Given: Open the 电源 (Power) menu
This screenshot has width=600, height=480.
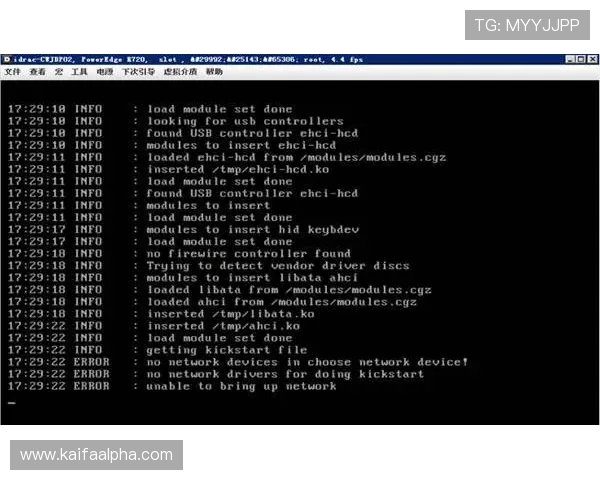Looking at the screenshot, I should pos(105,72).
